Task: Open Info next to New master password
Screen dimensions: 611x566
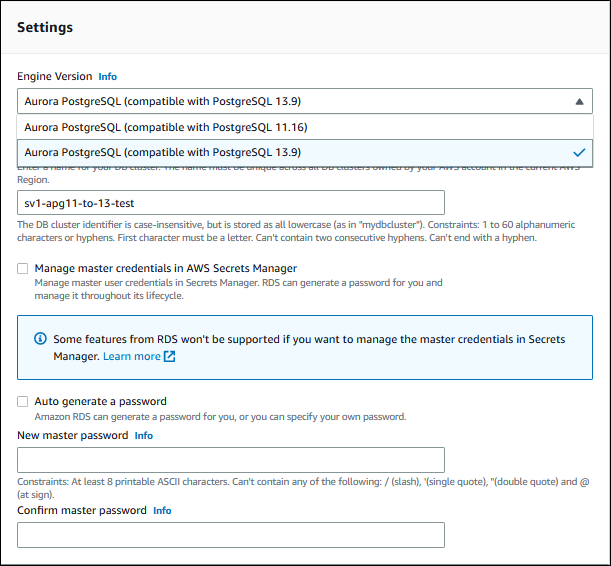Action: (x=144, y=436)
